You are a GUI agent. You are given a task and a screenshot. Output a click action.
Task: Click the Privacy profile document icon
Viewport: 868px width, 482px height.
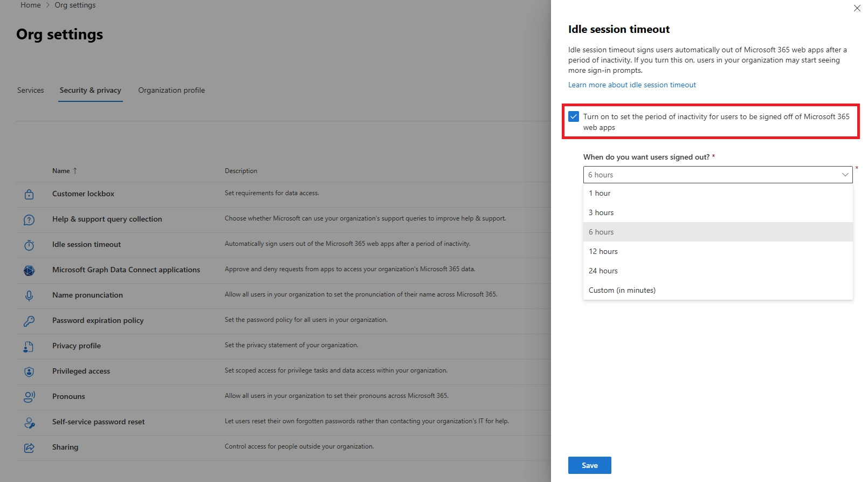click(29, 346)
